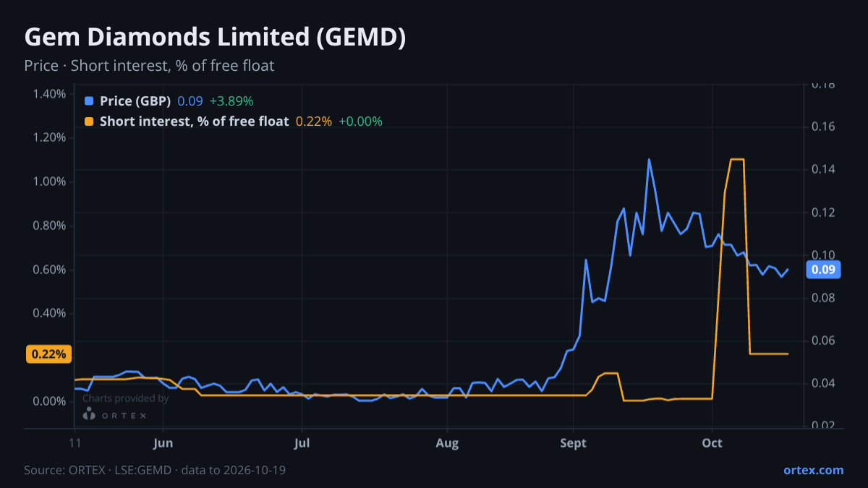Screen dimensions: 868x488
Task: Click the 0.80% left axis label
Action: point(49,226)
